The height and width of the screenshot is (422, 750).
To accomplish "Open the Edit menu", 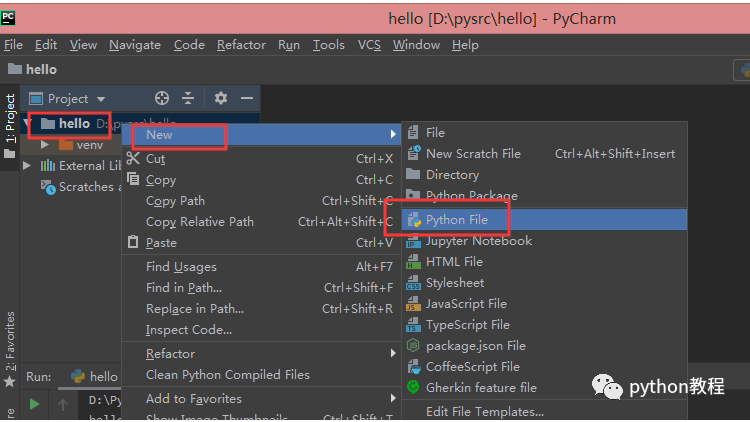I will (x=46, y=45).
